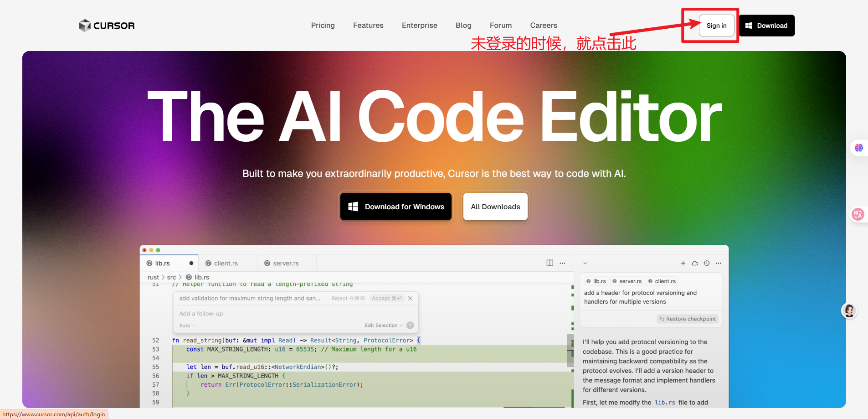Click the red close dot of mock window

pos(144,250)
